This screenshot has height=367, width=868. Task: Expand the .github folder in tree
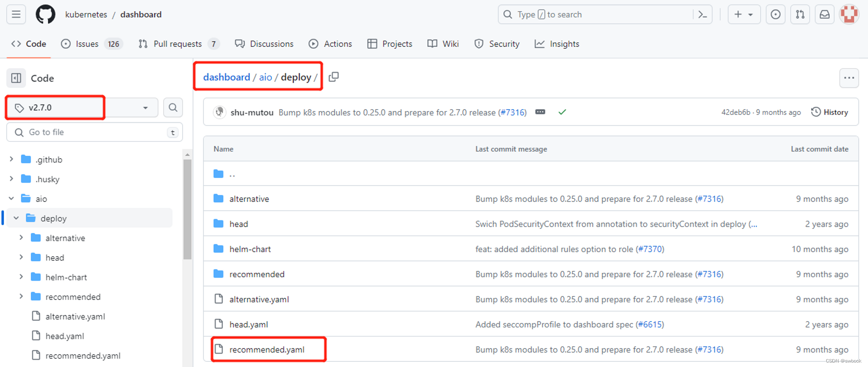click(11, 159)
